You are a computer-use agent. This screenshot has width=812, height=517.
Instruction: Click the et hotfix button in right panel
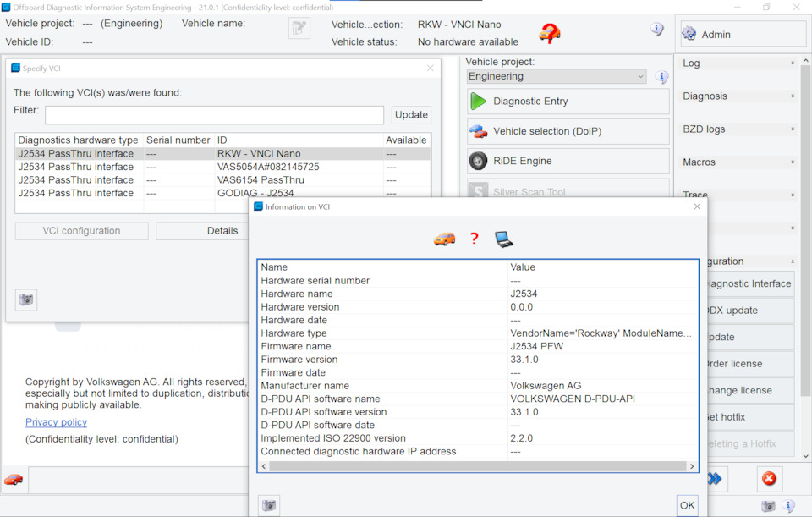(750, 417)
